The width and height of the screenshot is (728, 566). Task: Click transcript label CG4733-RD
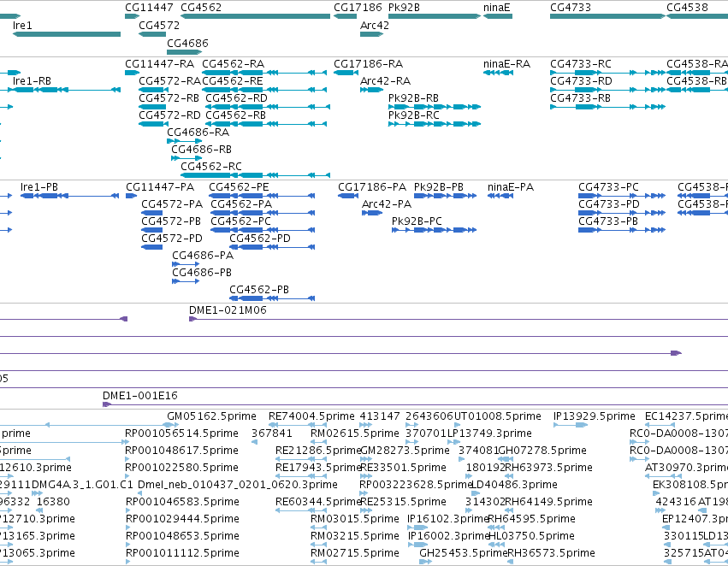581,80
